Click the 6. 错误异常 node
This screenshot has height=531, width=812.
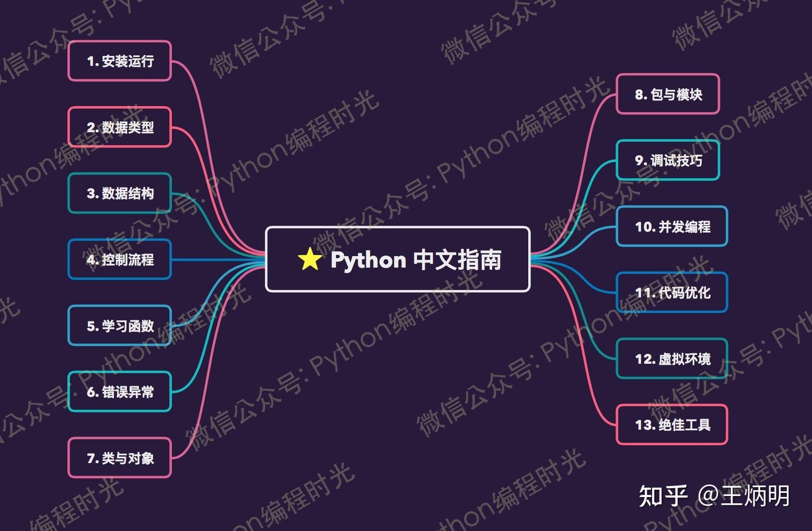[119, 393]
